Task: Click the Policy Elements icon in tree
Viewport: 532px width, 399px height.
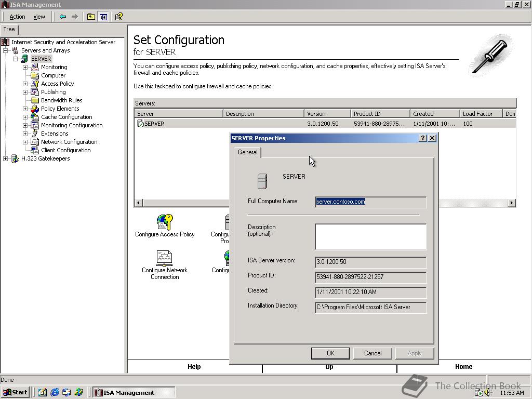Action: (x=35, y=109)
